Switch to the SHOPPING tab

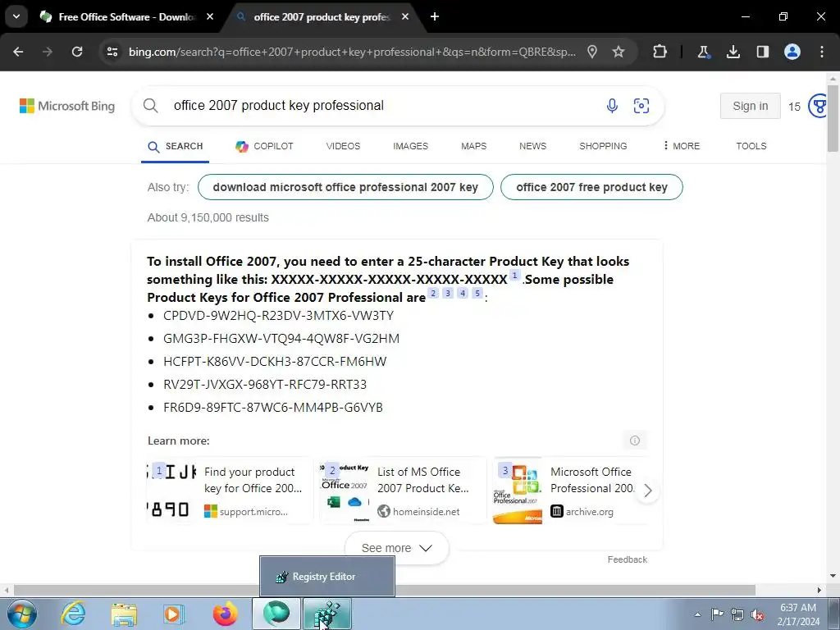pyautogui.click(x=603, y=146)
